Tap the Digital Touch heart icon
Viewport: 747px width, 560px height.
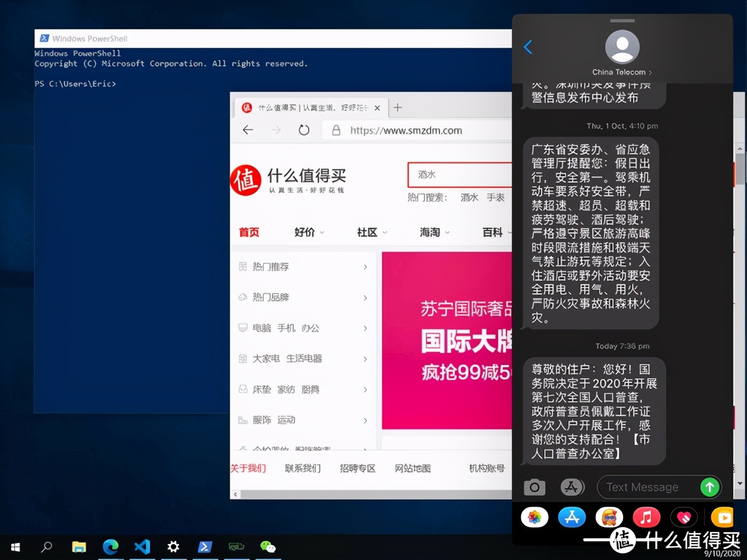point(684,517)
